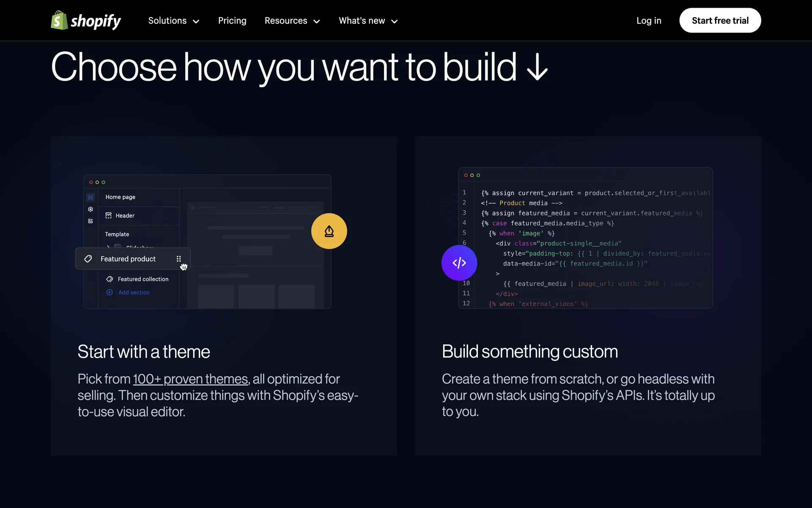
Task: Click the tag icon next to Featured product
Action: (88, 259)
